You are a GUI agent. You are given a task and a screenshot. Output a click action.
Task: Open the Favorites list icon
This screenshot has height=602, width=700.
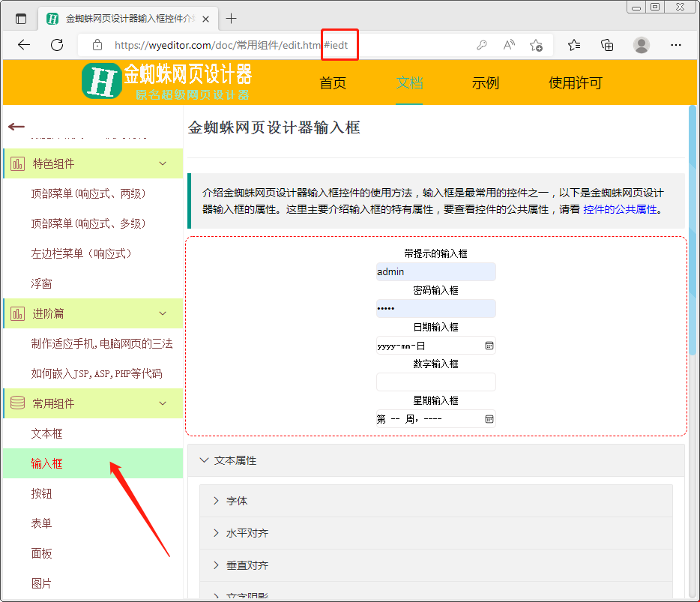(574, 45)
